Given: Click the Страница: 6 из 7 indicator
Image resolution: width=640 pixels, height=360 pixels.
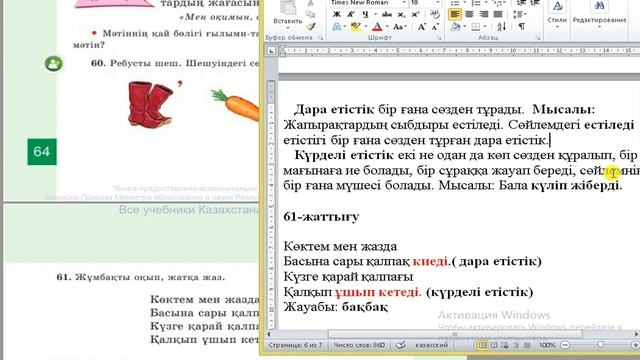Looking at the screenshot, I should (295, 345).
